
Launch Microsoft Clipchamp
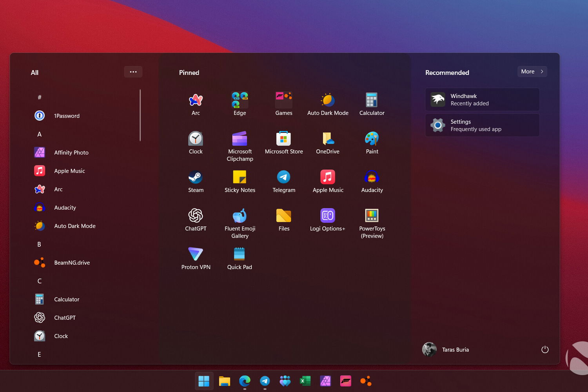240,146
